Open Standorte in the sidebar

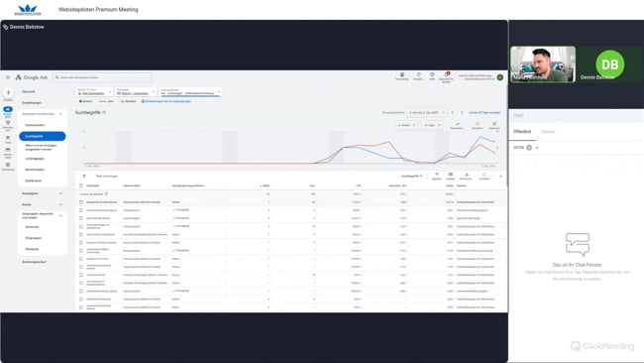32,249
